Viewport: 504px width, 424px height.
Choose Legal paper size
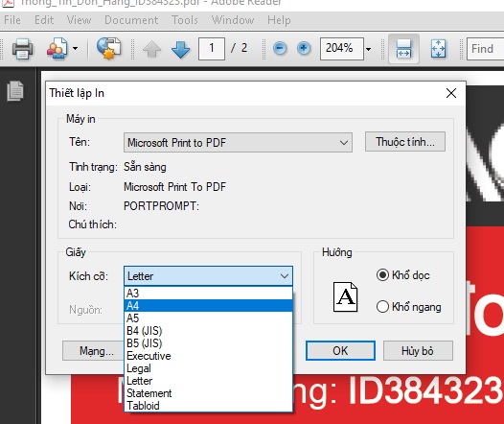pos(208,368)
